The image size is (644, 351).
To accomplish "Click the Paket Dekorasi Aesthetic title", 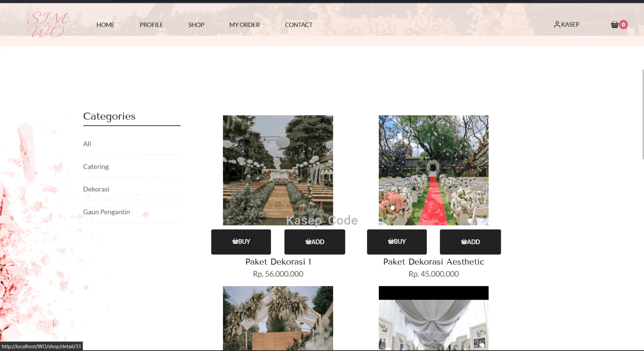I will 433,262.
